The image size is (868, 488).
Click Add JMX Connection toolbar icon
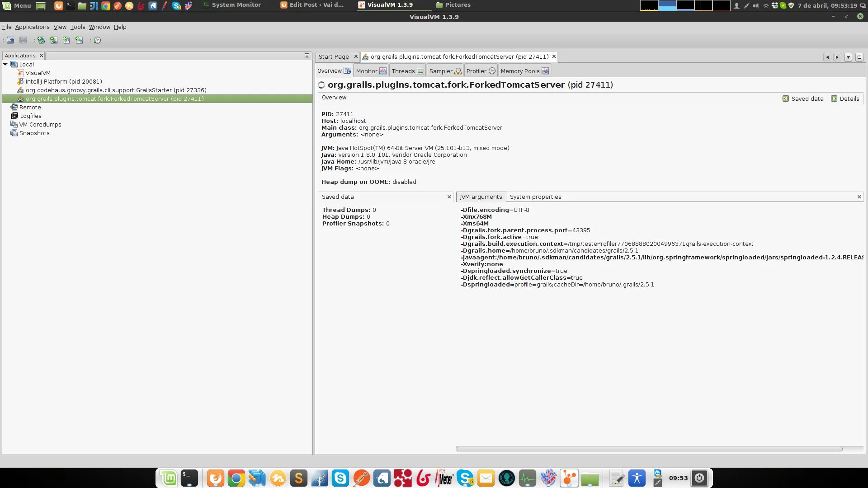(x=54, y=40)
